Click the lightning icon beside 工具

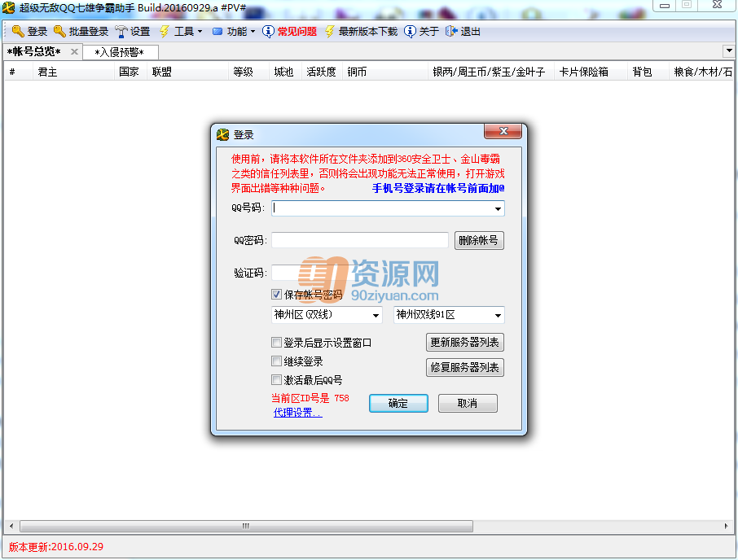point(165,32)
